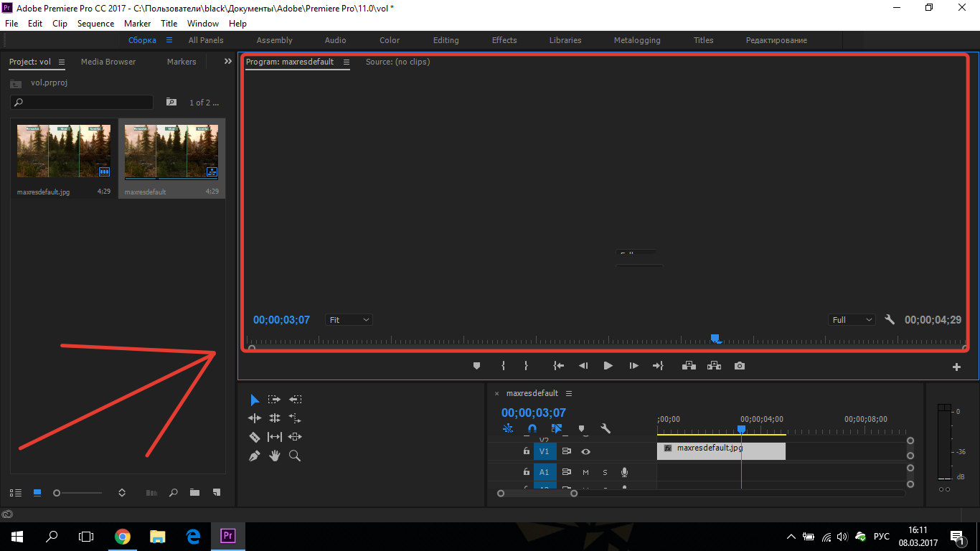Toggle A1 track lock
980x551 pixels.
[x=527, y=472]
